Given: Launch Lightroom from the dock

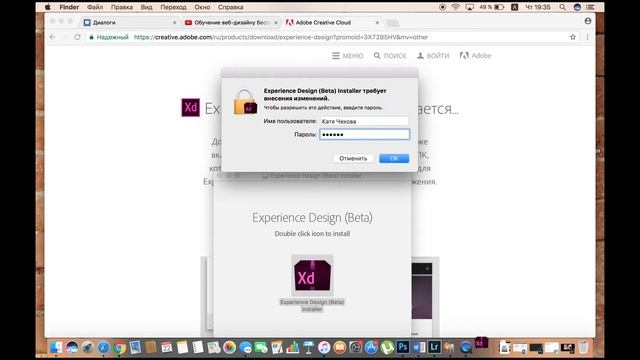Looking at the screenshot, I should (434, 347).
